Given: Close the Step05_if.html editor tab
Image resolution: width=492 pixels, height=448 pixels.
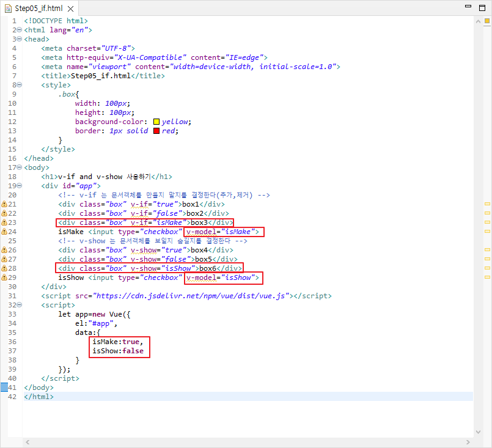Looking at the screenshot, I should point(71,9).
